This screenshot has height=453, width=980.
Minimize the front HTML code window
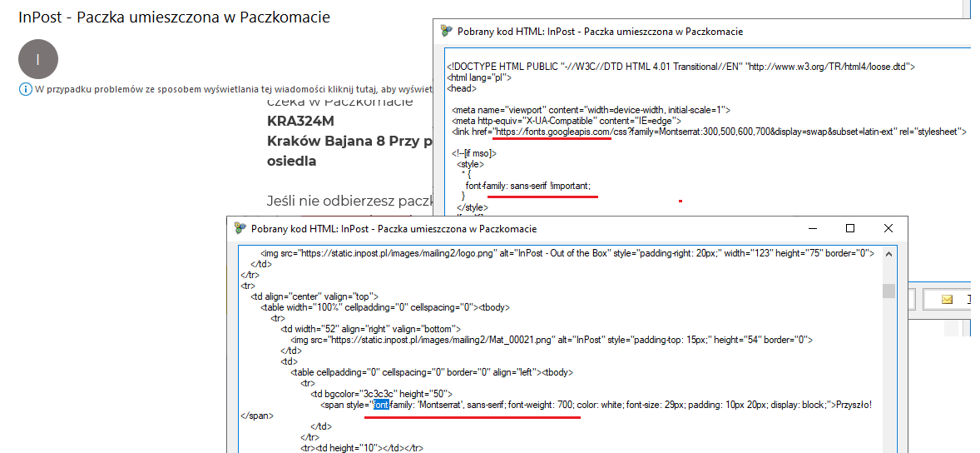[813, 229]
